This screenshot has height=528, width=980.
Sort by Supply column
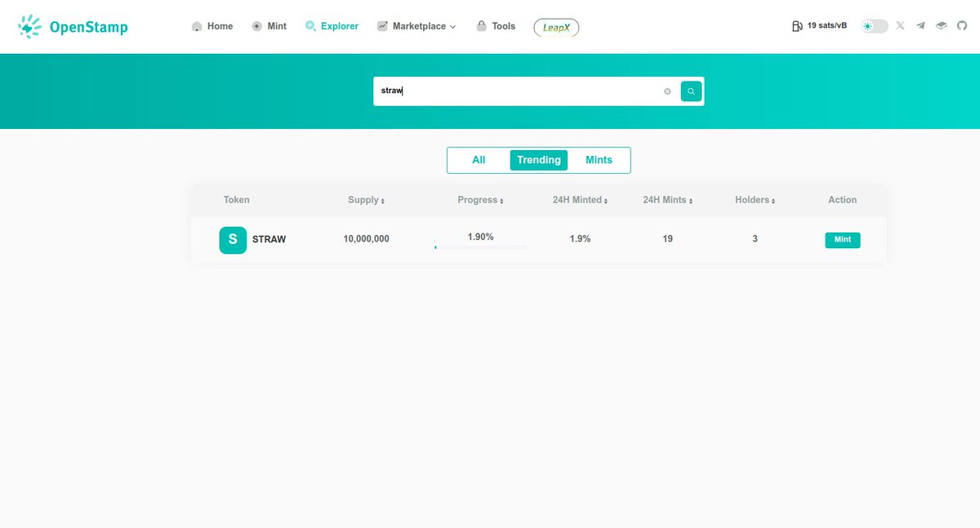(366, 200)
